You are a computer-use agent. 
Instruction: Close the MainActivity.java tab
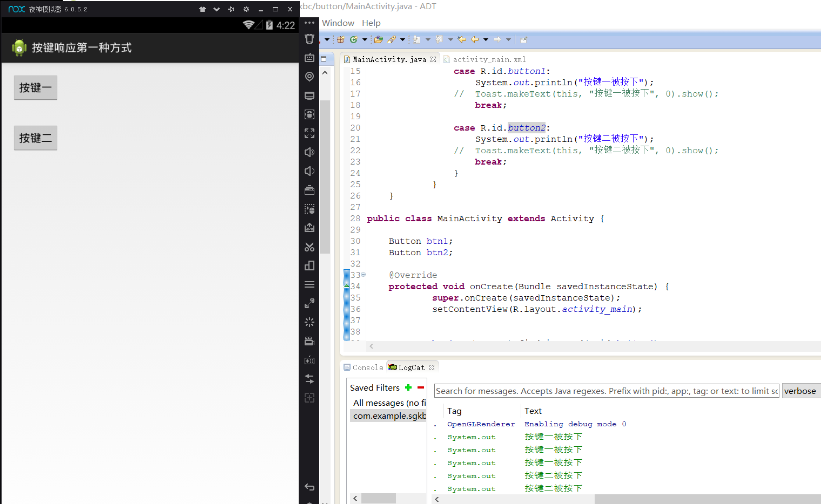point(433,59)
